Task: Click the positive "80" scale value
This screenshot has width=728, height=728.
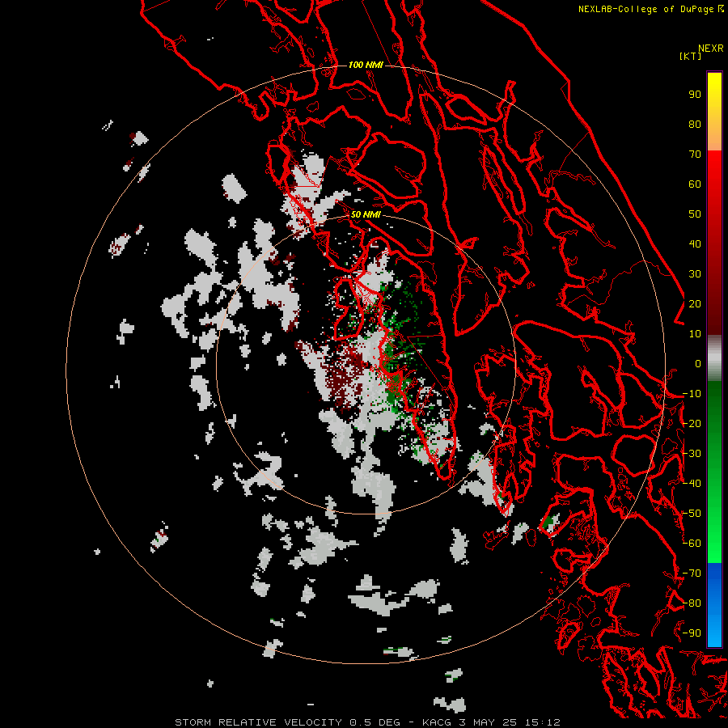Action: (695, 124)
